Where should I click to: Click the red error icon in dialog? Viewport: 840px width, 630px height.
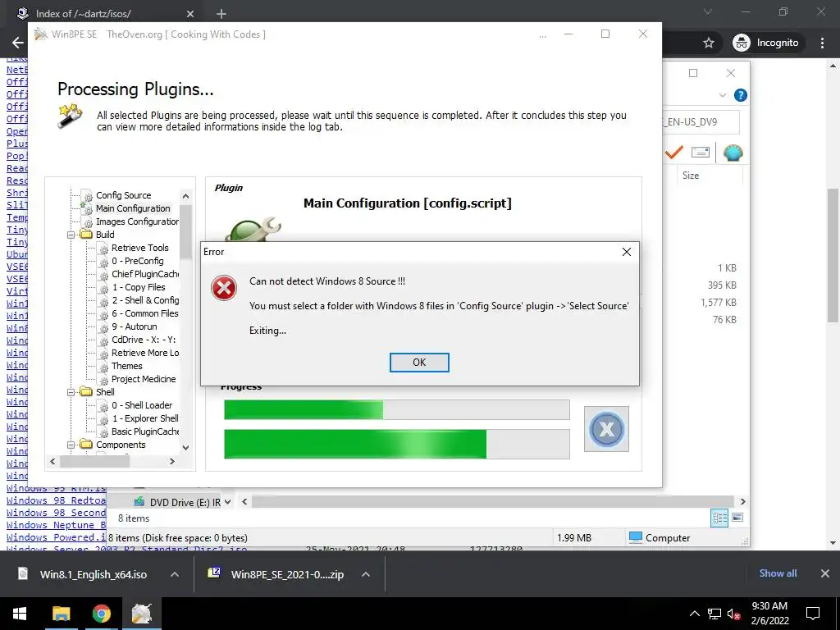point(224,289)
